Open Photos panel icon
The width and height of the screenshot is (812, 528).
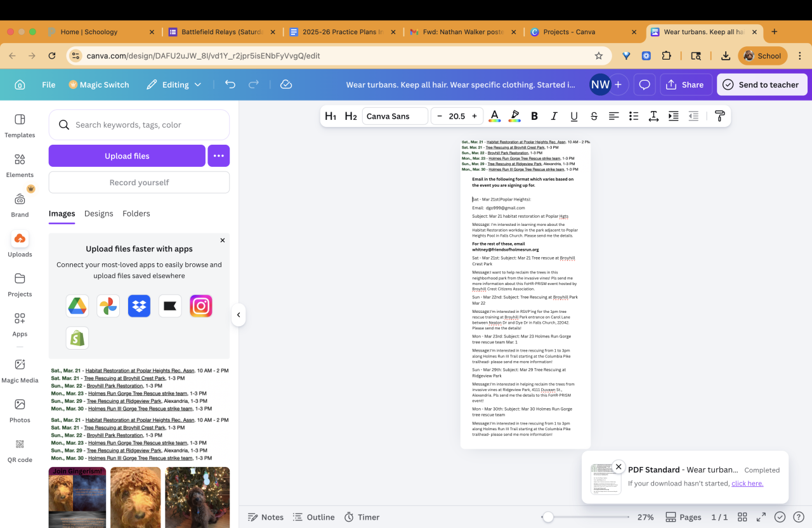(20, 411)
